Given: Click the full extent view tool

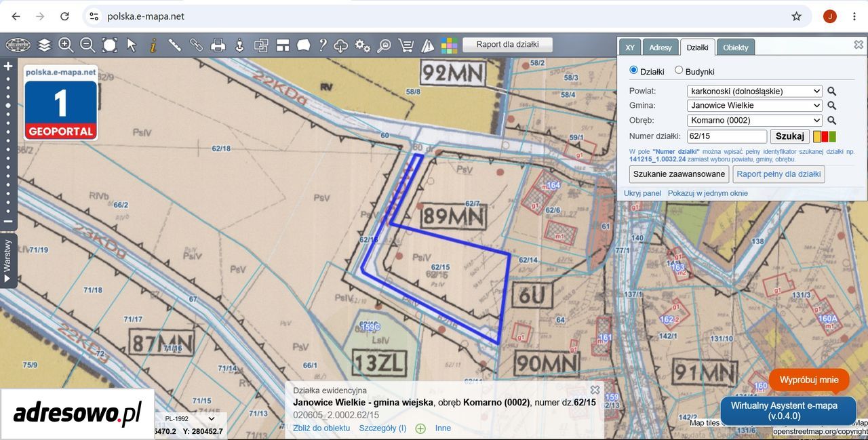Looking at the screenshot, I should (109, 45).
